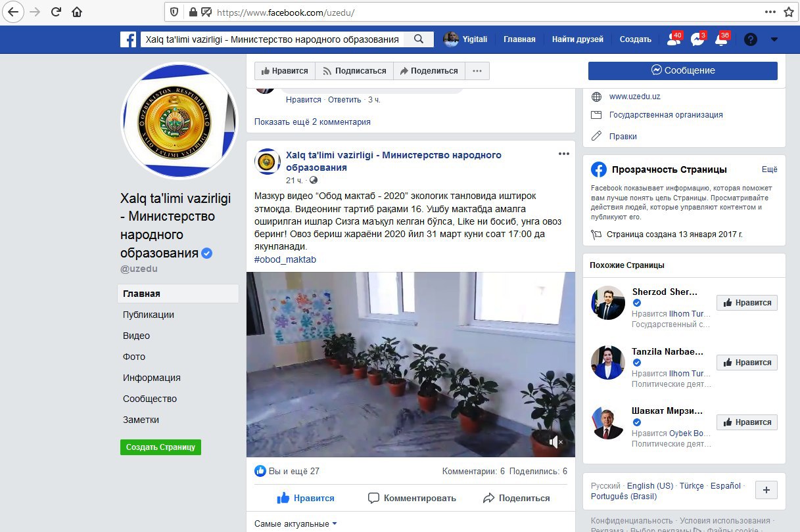Image resolution: width=800 pixels, height=532 pixels.
Task: Open the Фото sidebar tab
Action: 134,357
